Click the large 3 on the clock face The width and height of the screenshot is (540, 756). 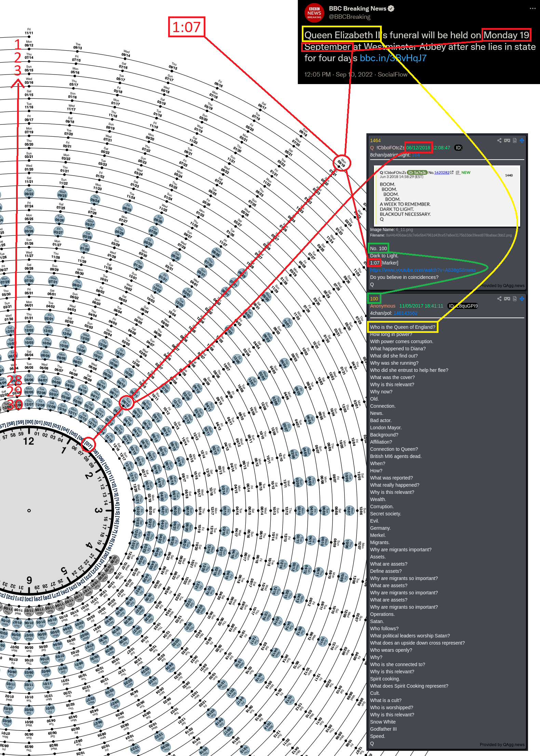pos(98,510)
